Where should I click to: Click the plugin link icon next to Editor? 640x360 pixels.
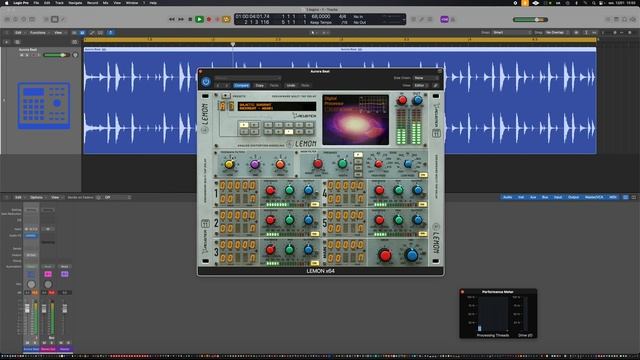click(x=436, y=85)
